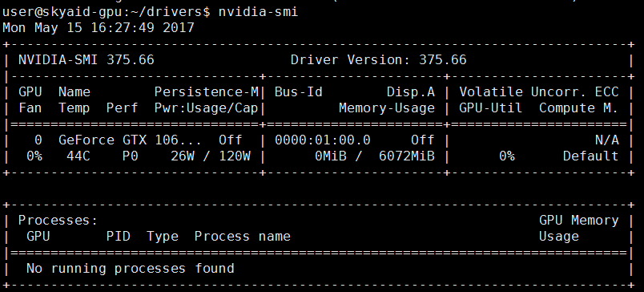Select the 6072MiB total memory value
The height and width of the screenshot is (292, 644).
click(x=407, y=156)
